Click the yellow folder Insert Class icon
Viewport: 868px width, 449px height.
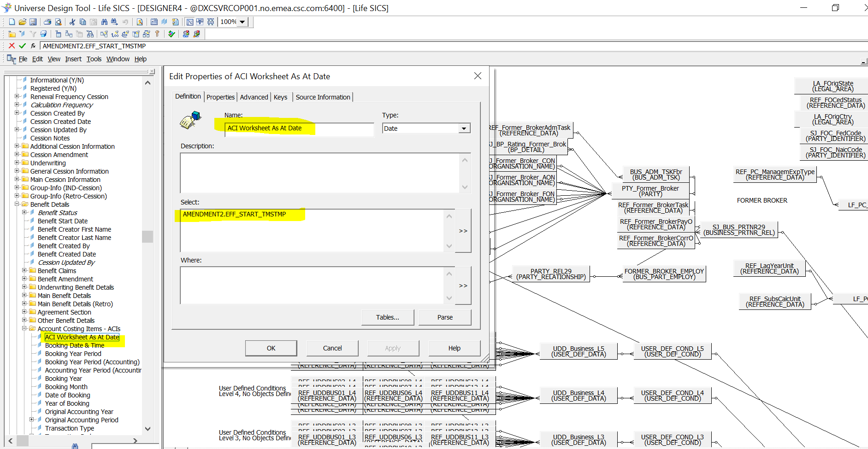[x=12, y=34]
